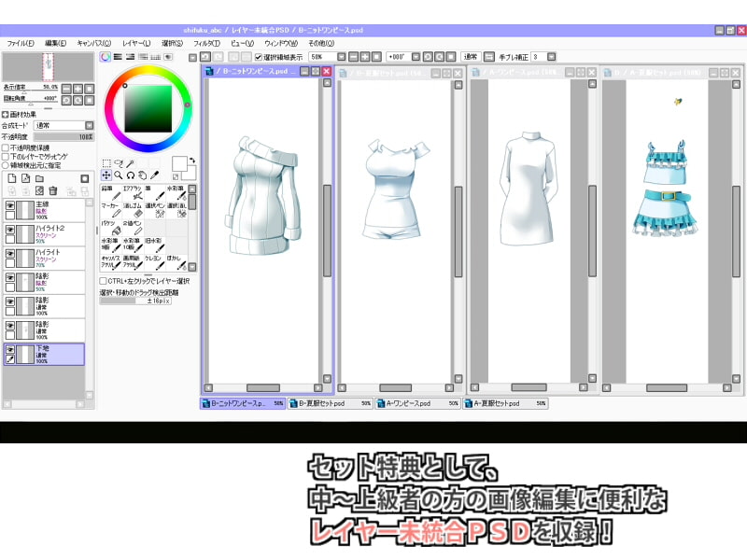This screenshot has width=747, height=560.
Task: Open the 編集 menu
Action: coord(56,43)
